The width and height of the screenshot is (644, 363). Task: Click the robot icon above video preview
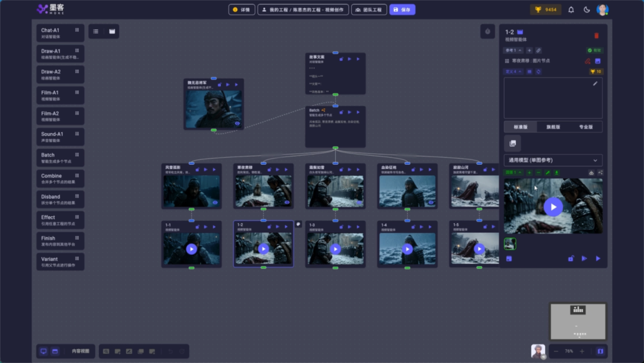pyautogui.click(x=592, y=173)
